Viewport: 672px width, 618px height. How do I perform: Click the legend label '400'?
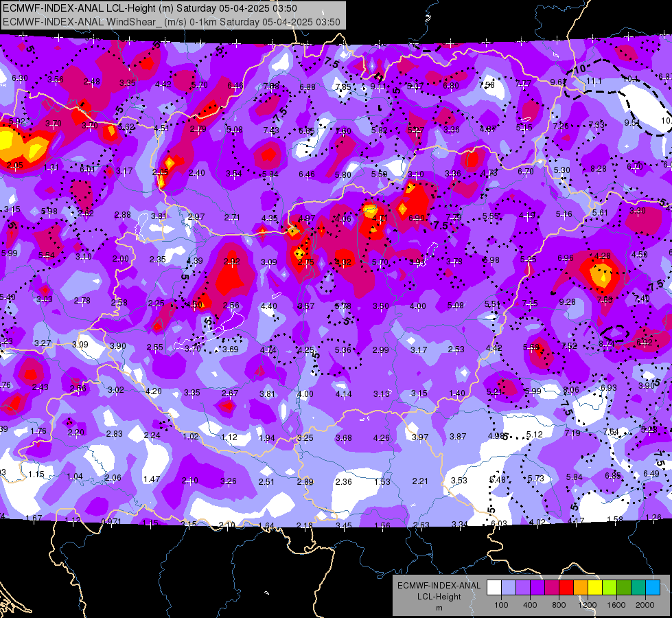point(530,605)
